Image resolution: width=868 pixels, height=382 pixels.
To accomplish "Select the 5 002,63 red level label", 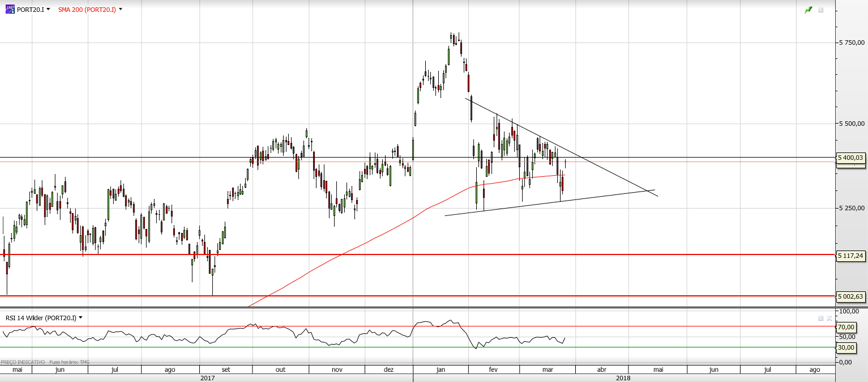I will pos(850,296).
